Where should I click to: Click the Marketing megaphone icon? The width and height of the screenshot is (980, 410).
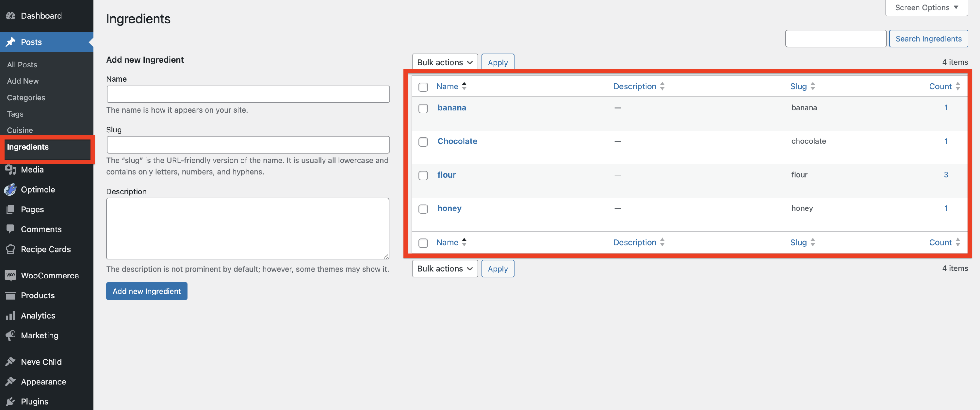pos(11,335)
